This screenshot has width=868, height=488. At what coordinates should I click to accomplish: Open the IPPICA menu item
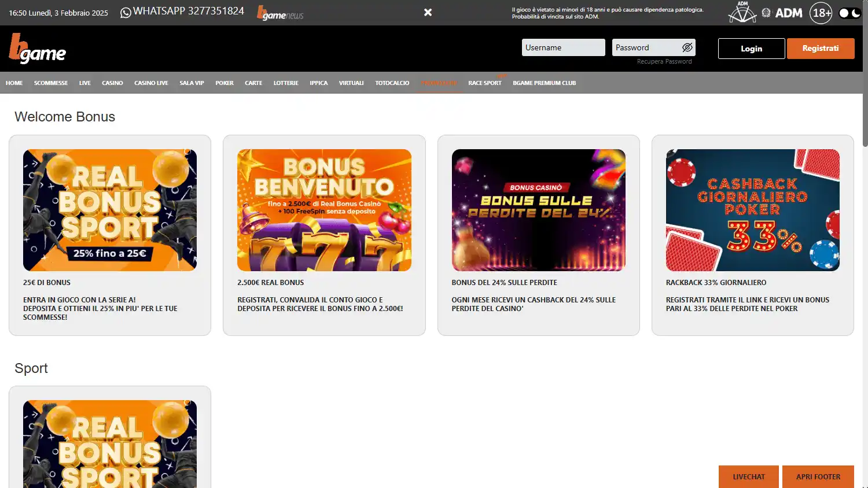pyautogui.click(x=318, y=83)
